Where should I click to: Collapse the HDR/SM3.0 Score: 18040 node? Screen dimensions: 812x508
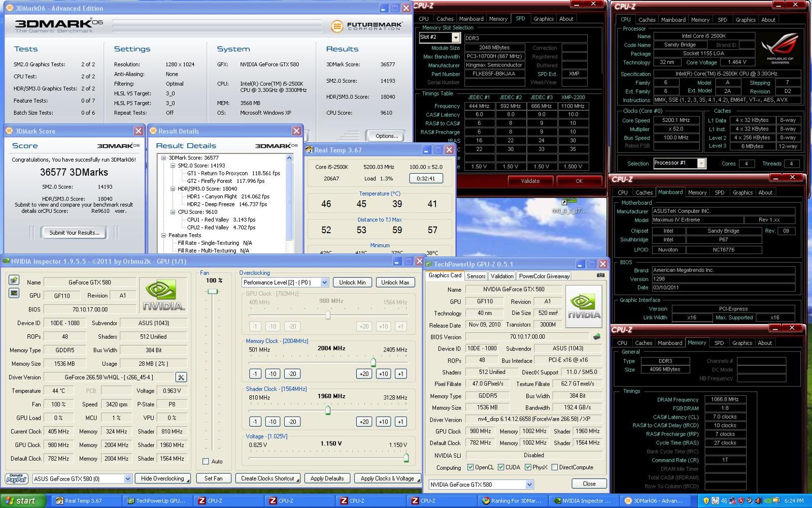click(173, 188)
